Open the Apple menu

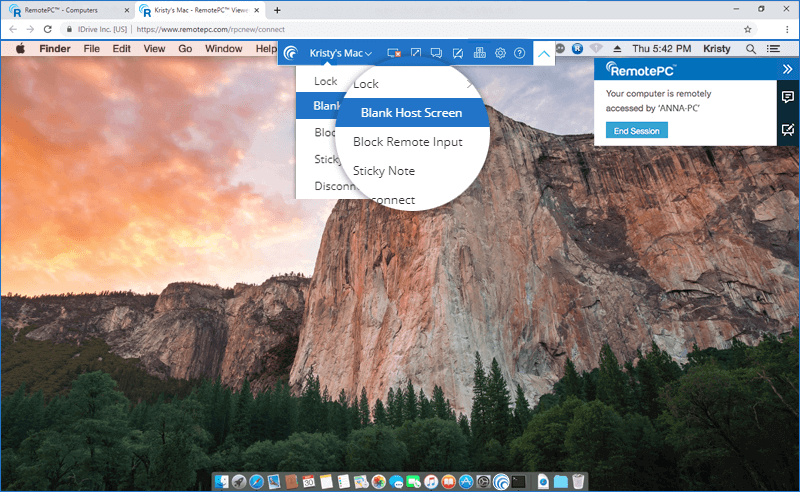coord(20,49)
